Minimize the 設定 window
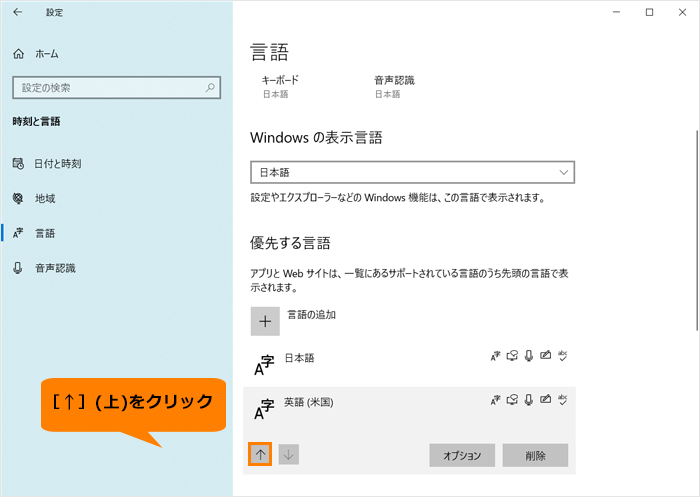700x497 pixels. coord(617,12)
